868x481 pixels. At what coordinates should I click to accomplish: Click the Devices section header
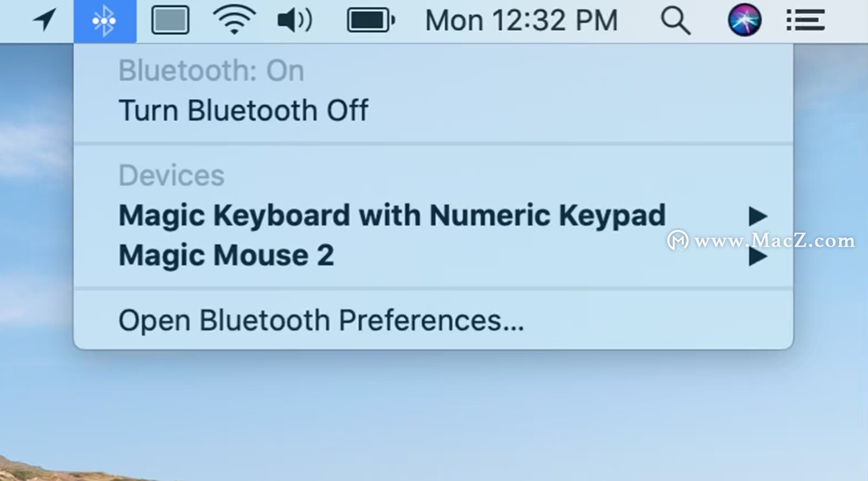pyautogui.click(x=172, y=175)
